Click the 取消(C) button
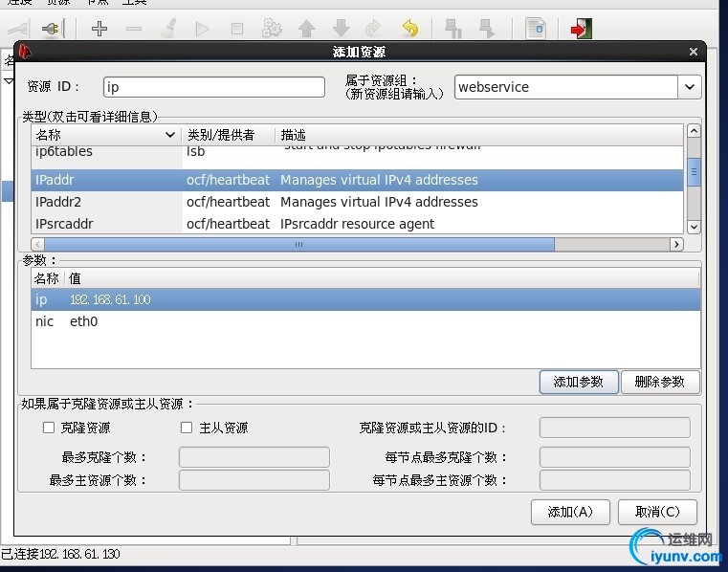Image resolution: width=728 pixels, height=572 pixels. (657, 512)
